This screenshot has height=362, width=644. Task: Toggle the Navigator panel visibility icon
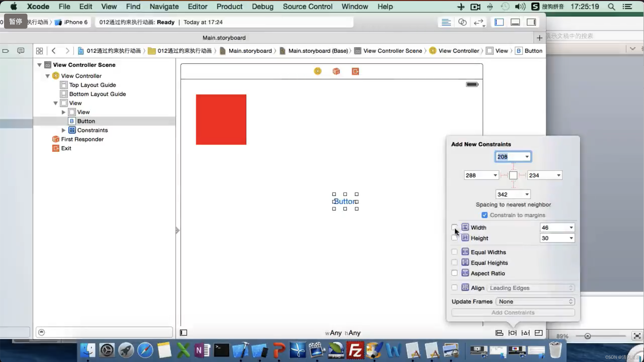coord(498,22)
